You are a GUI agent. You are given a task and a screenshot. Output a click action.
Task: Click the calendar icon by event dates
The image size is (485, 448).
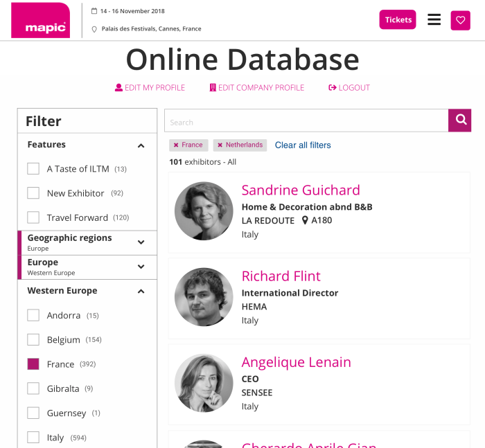pyautogui.click(x=94, y=11)
